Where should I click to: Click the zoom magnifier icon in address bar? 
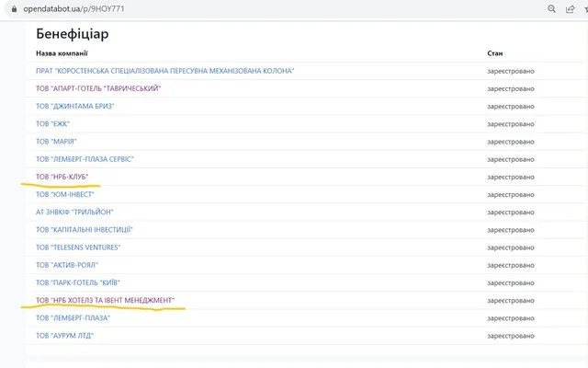tap(551, 8)
